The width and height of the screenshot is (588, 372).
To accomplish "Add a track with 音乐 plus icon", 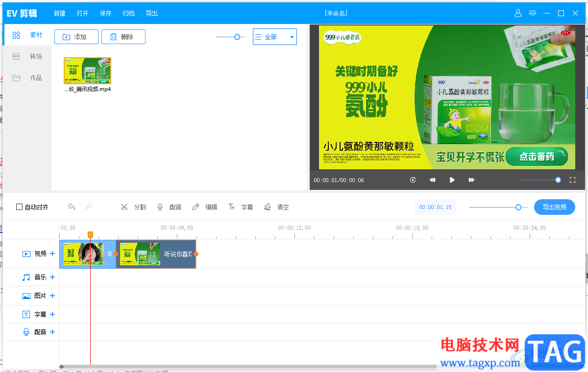I will (x=52, y=277).
